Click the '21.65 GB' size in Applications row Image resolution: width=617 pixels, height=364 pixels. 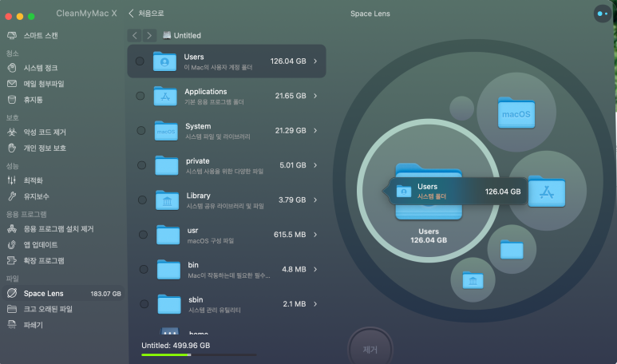click(x=291, y=96)
